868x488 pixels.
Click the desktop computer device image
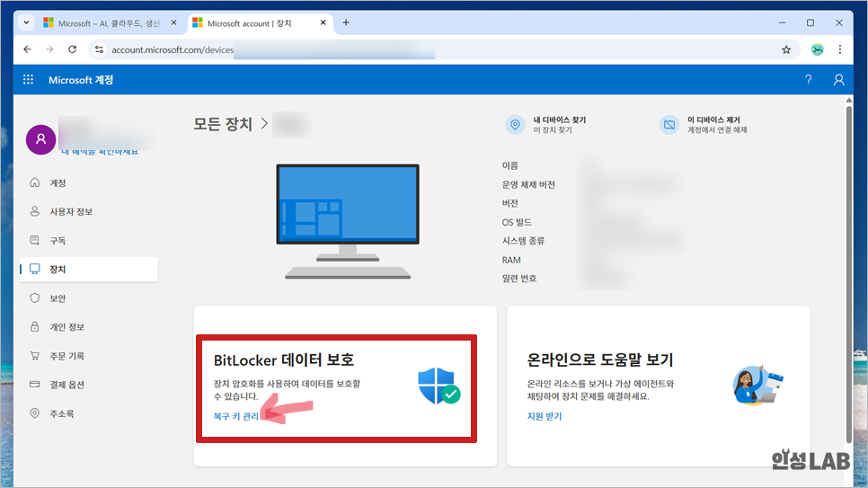348,222
